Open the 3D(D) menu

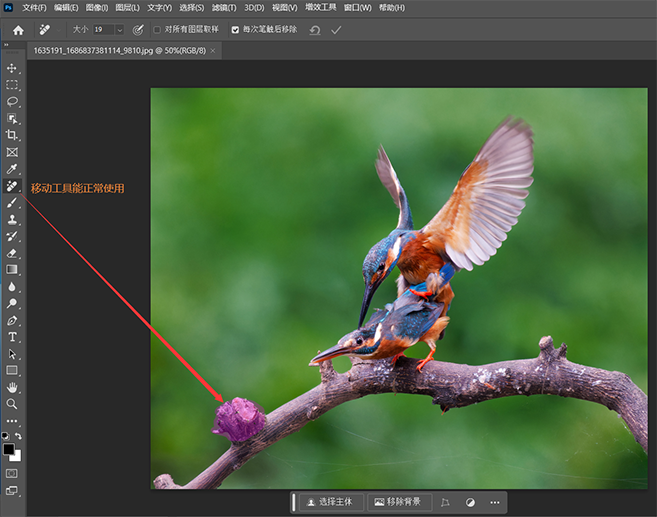(x=254, y=8)
